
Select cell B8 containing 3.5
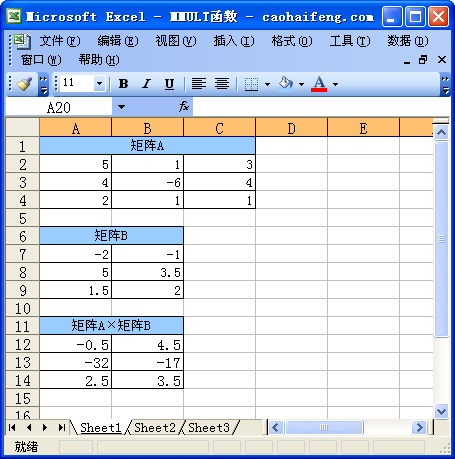pyautogui.click(x=148, y=272)
